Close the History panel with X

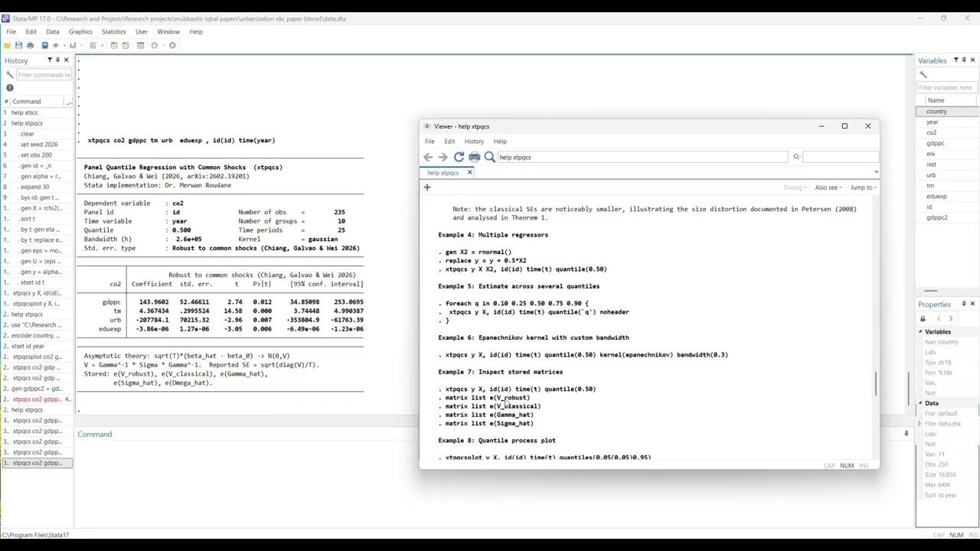[66, 60]
